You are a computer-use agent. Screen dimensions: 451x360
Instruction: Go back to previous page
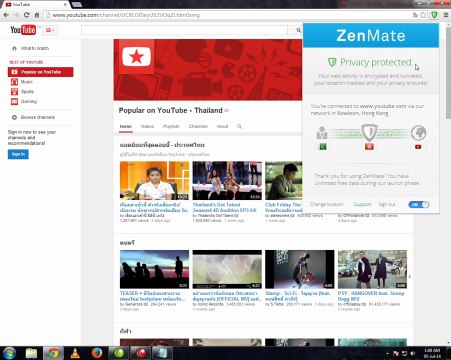click(6, 15)
